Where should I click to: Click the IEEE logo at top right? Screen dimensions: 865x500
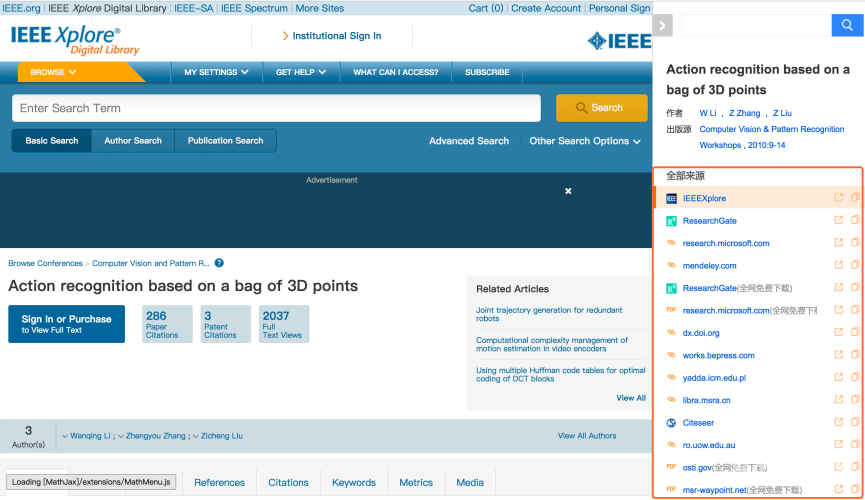pyautogui.click(x=620, y=41)
